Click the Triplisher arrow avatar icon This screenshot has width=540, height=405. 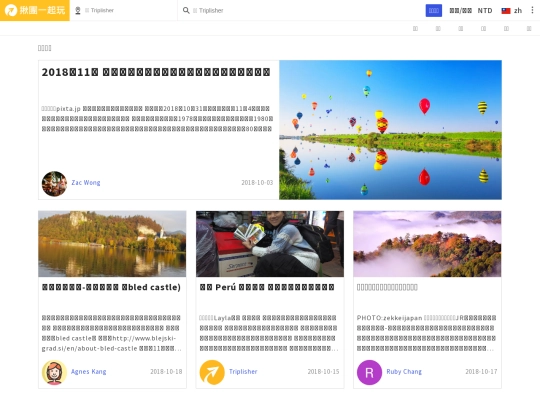tap(212, 372)
